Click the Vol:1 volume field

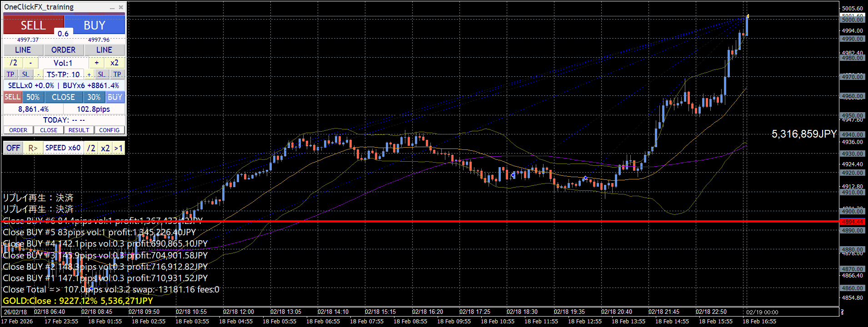click(x=63, y=63)
